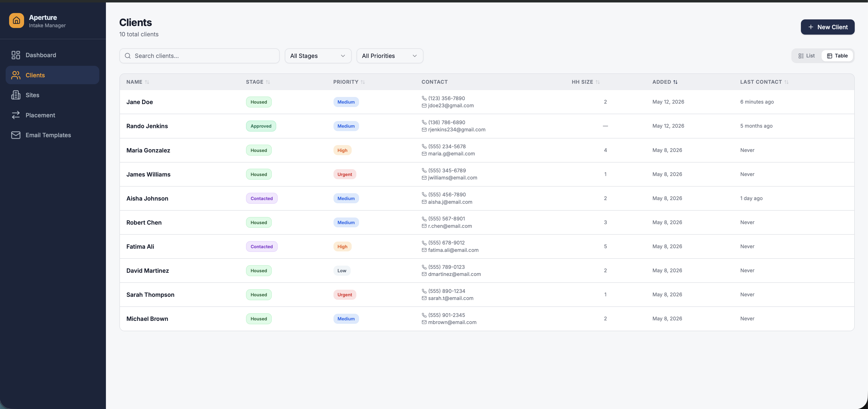Expand the All Stages dropdown
The height and width of the screenshot is (409, 868).
(318, 56)
